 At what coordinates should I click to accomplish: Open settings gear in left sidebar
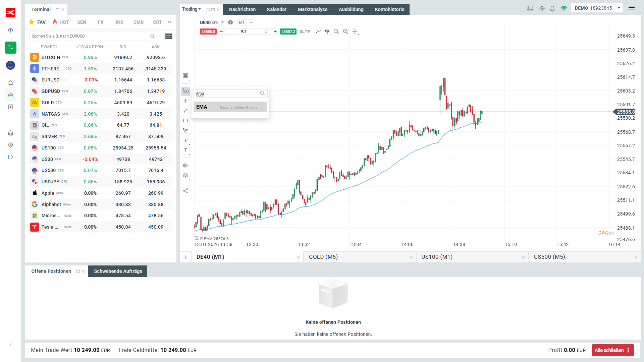coord(11,145)
